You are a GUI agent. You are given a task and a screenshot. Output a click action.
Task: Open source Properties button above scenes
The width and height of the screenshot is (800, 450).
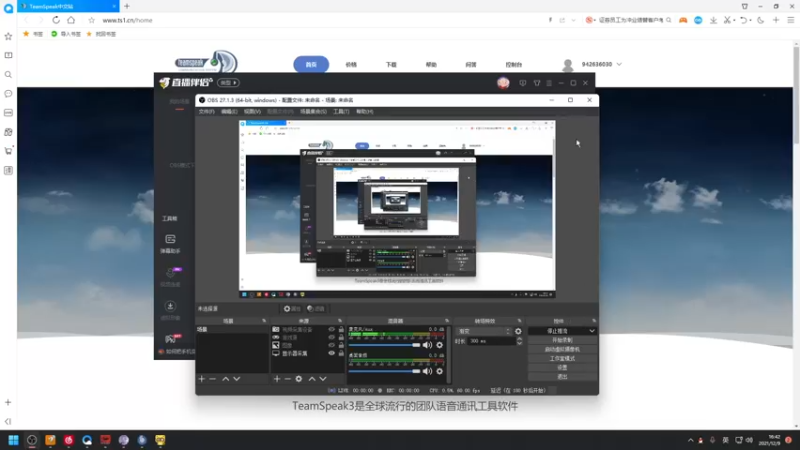(x=292, y=309)
